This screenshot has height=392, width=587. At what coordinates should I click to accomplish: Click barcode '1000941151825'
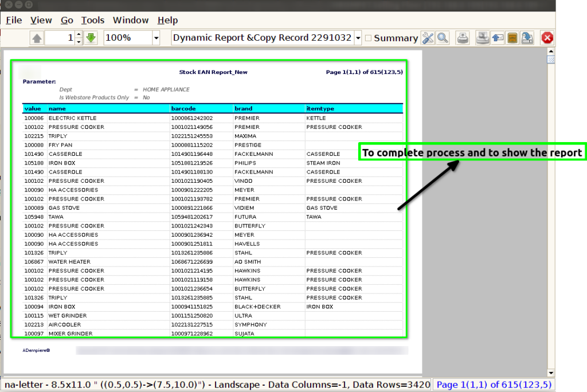(191, 307)
